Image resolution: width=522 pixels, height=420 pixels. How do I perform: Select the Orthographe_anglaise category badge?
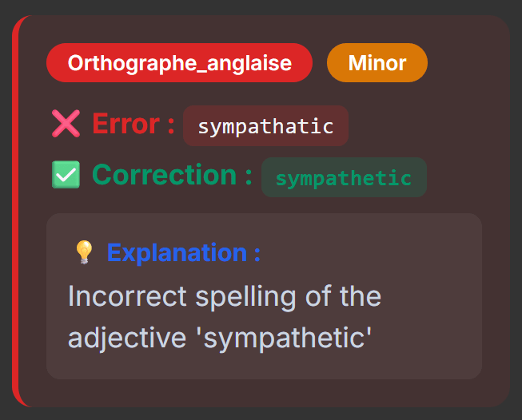click(179, 63)
